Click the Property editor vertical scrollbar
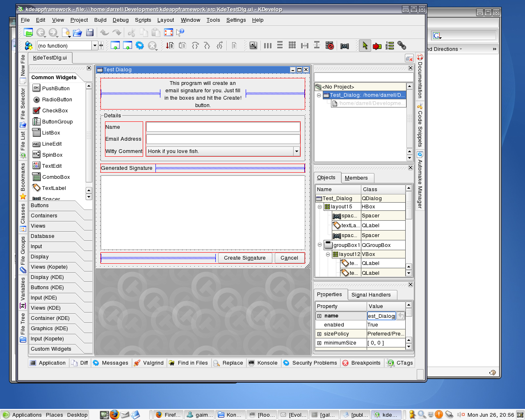Viewport: 525px width, 420px height. point(409,326)
